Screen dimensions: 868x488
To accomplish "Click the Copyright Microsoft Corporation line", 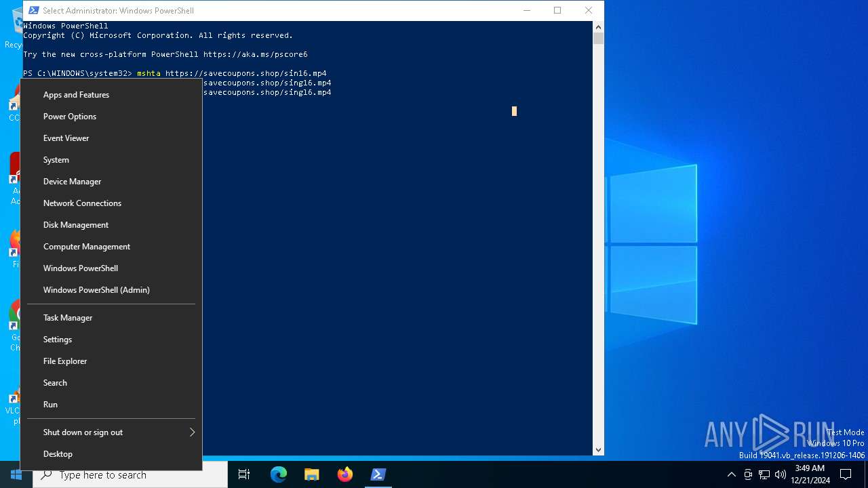I will click(x=158, y=35).
